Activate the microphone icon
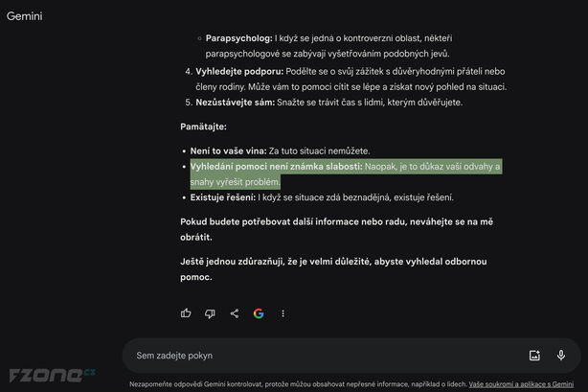This screenshot has height=392, width=588. tap(560, 356)
